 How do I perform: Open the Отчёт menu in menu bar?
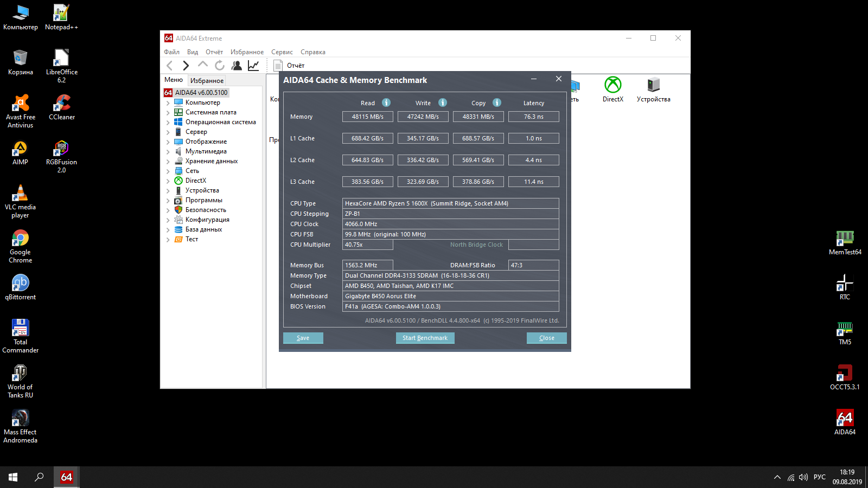click(x=214, y=52)
